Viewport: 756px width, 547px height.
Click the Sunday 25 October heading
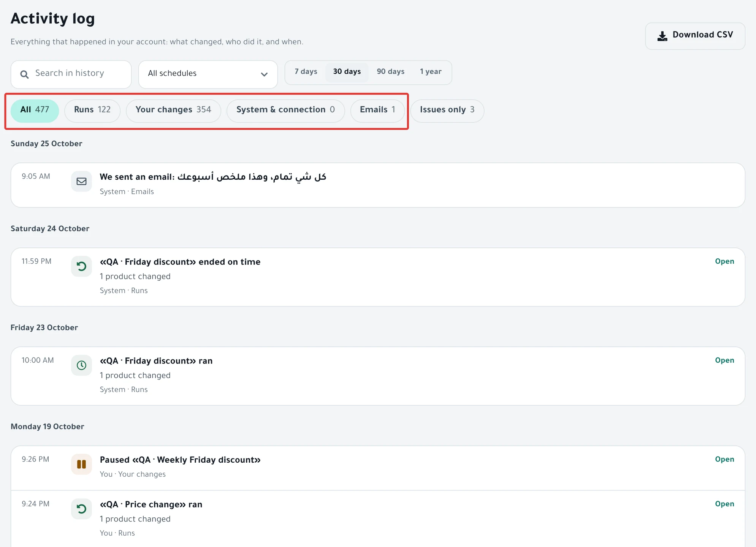coord(46,144)
